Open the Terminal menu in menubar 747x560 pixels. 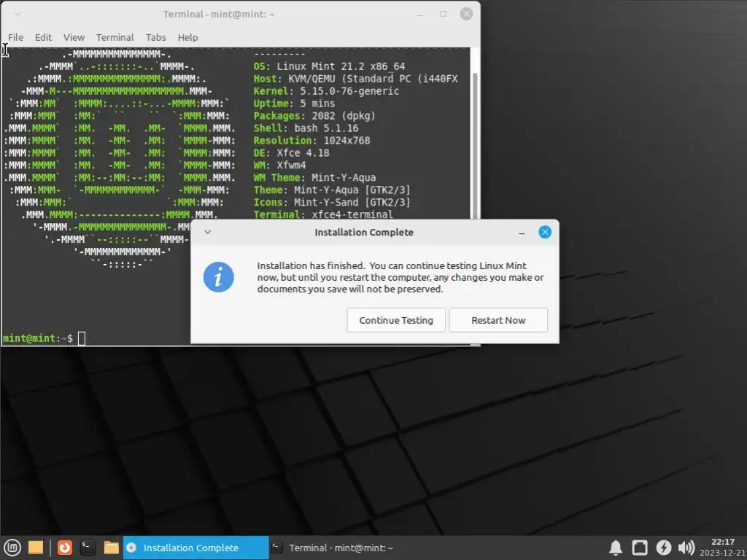click(115, 37)
